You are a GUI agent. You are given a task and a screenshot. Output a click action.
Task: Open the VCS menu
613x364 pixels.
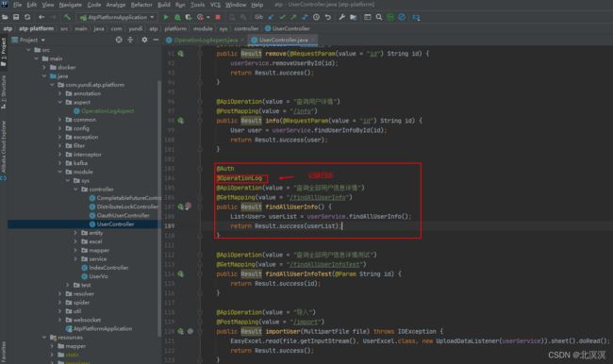click(x=215, y=5)
